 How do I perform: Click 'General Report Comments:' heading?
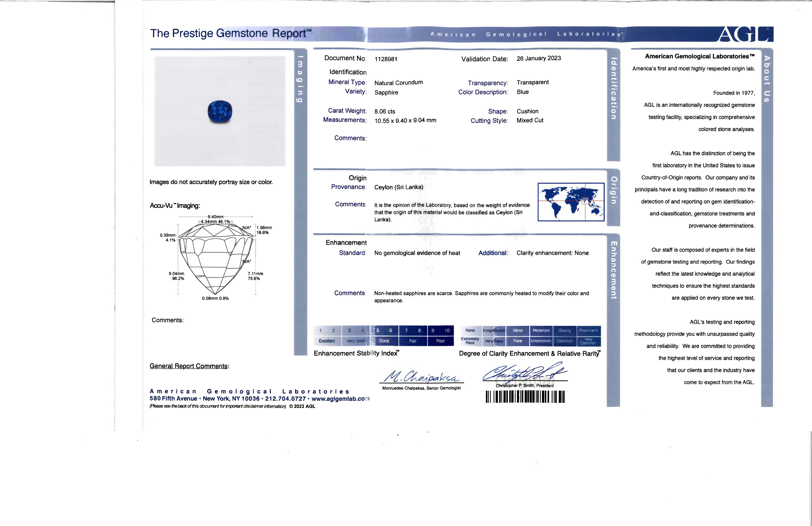tap(189, 366)
